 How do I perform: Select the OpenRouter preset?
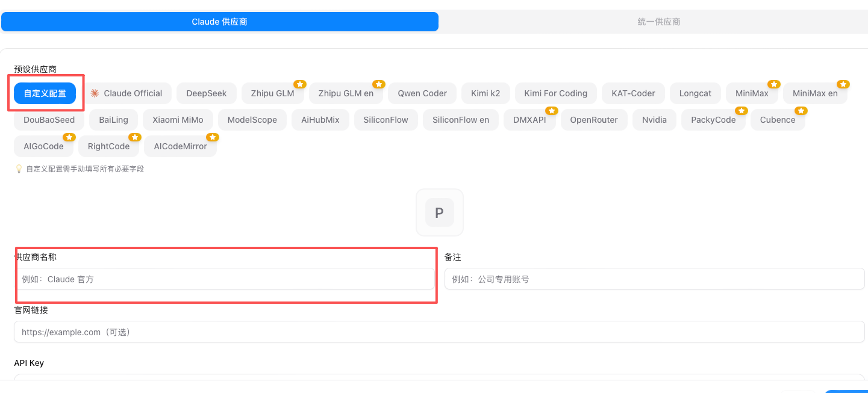[594, 120]
